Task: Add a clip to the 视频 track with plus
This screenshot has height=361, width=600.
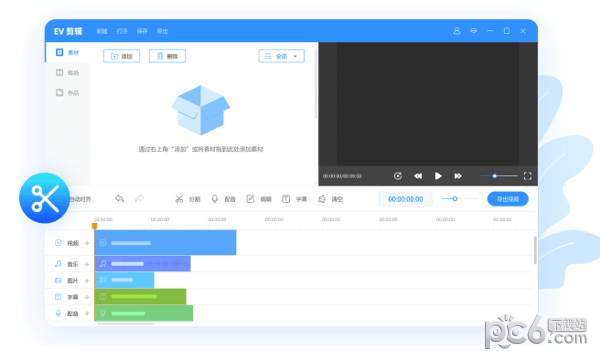Action: click(x=87, y=243)
